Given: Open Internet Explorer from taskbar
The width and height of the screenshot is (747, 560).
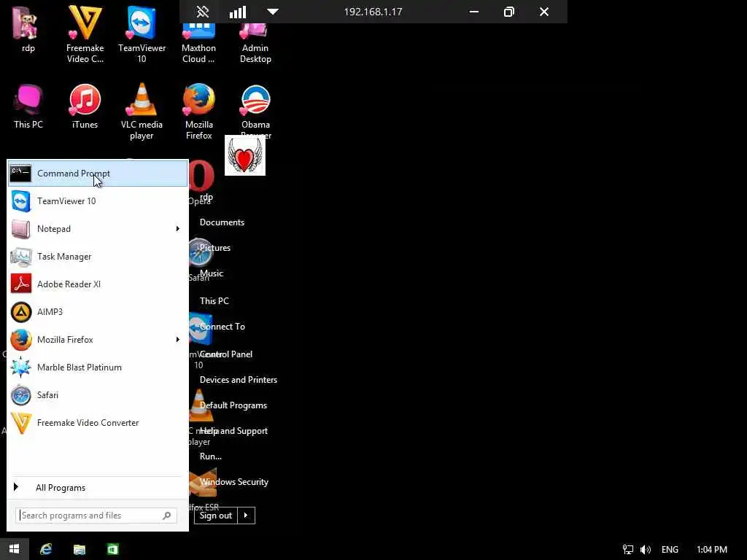Looking at the screenshot, I should [x=46, y=549].
